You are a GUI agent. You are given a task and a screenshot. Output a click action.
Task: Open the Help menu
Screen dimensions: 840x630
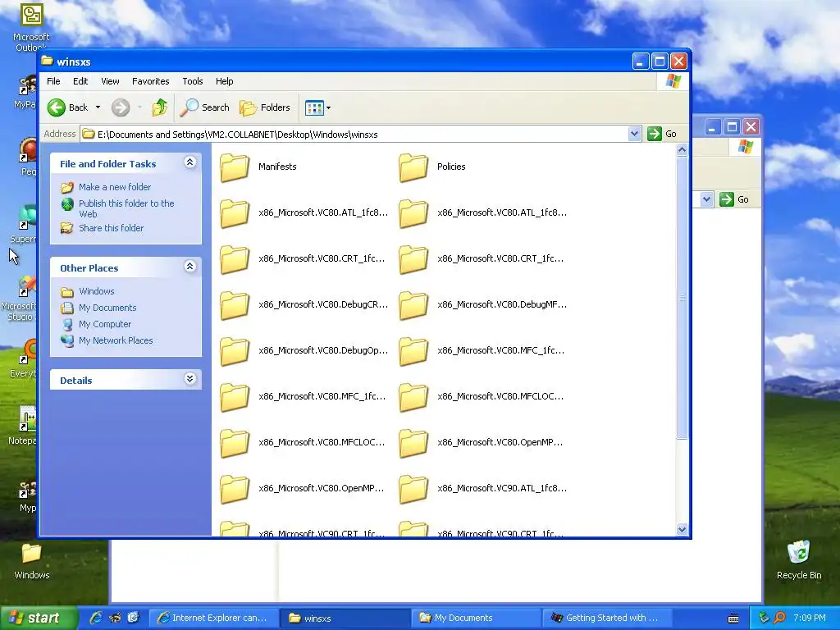(225, 81)
